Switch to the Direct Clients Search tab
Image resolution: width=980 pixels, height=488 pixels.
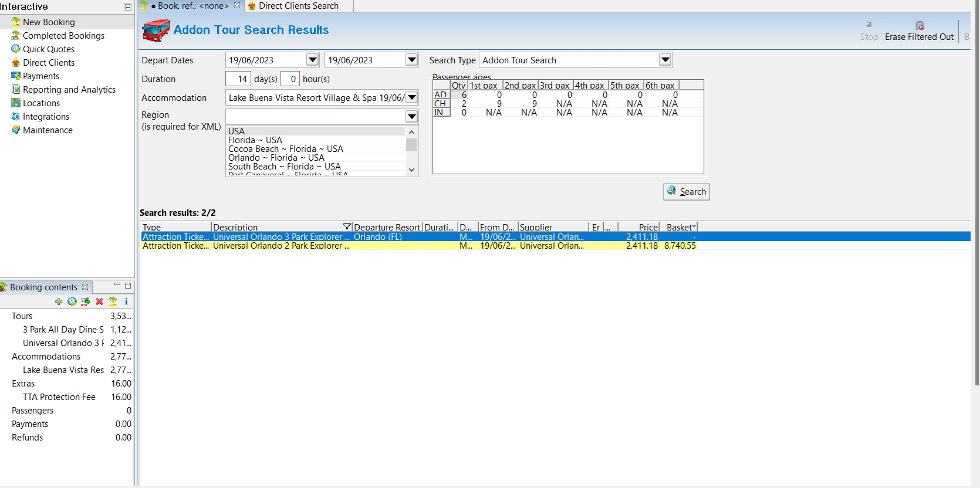point(299,6)
